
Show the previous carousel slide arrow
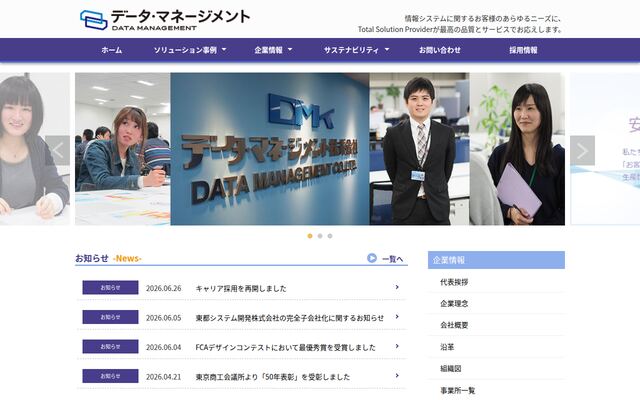point(58,150)
